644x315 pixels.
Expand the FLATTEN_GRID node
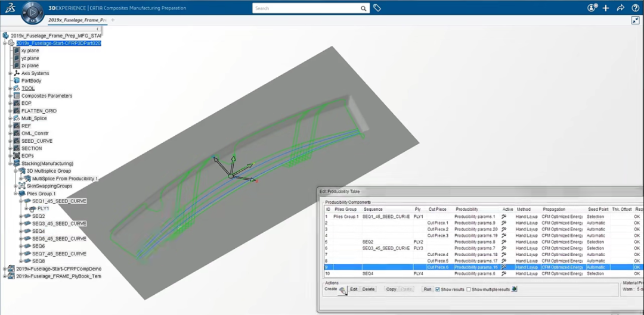[x=11, y=111]
